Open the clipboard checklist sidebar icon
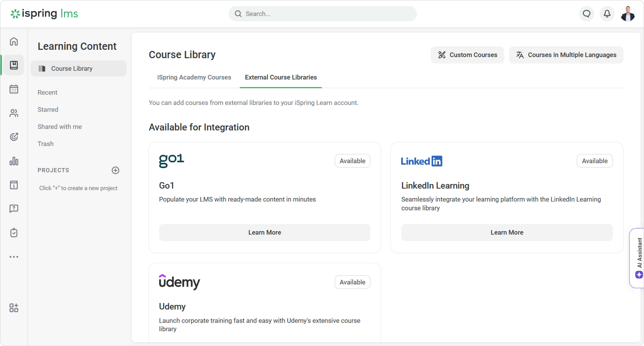This screenshot has width=644, height=346. (x=14, y=233)
